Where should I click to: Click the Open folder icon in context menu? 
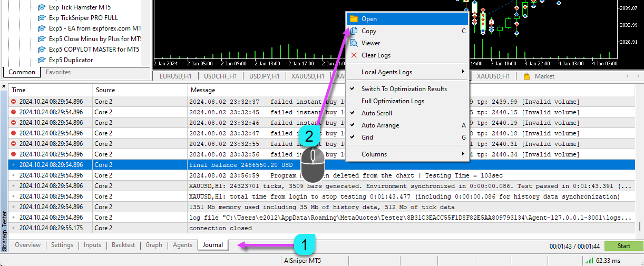(354, 19)
